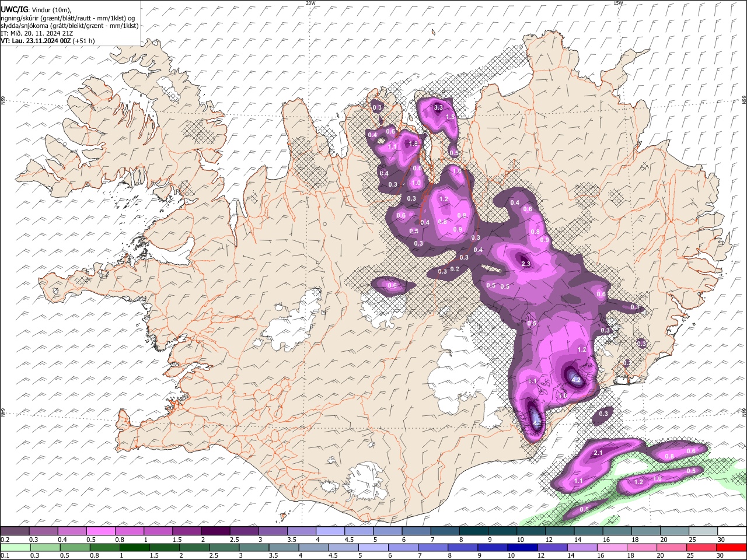Choose the bright pink swatch between 0.5 and 0.8
Viewport: 747px width, 560px height.
101,531
